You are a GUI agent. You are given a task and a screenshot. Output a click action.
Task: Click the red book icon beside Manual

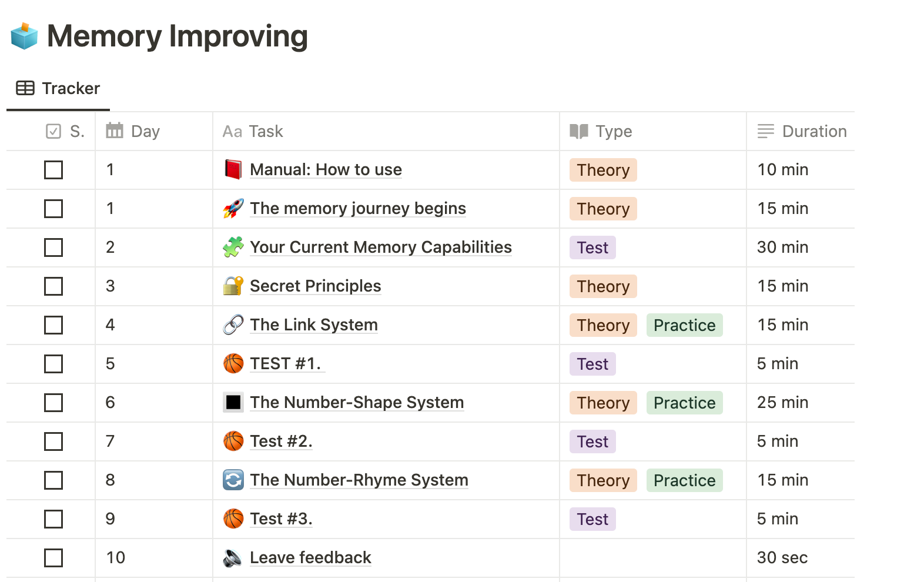pos(233,169)
